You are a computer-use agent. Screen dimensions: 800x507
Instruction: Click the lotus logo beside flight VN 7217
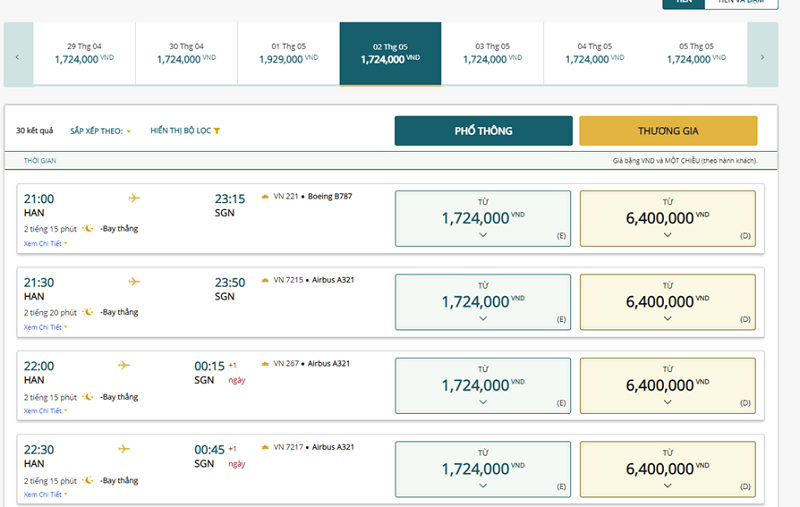(265, 447)
